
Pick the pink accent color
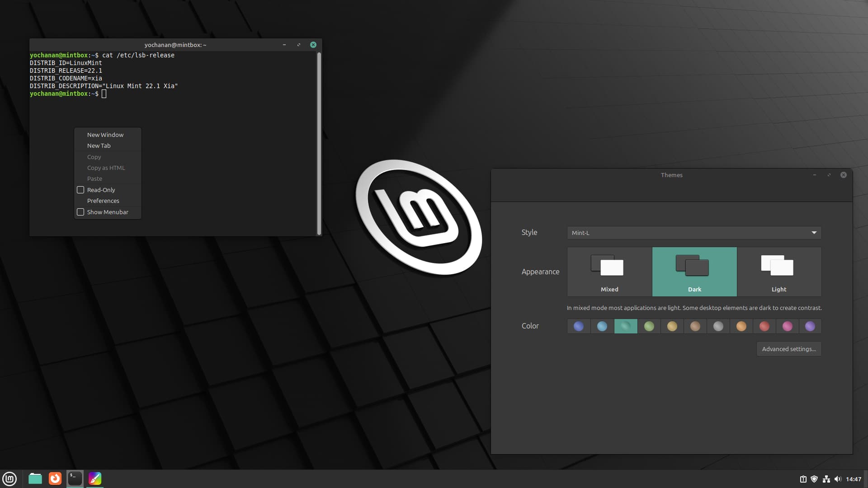[788, 326]
